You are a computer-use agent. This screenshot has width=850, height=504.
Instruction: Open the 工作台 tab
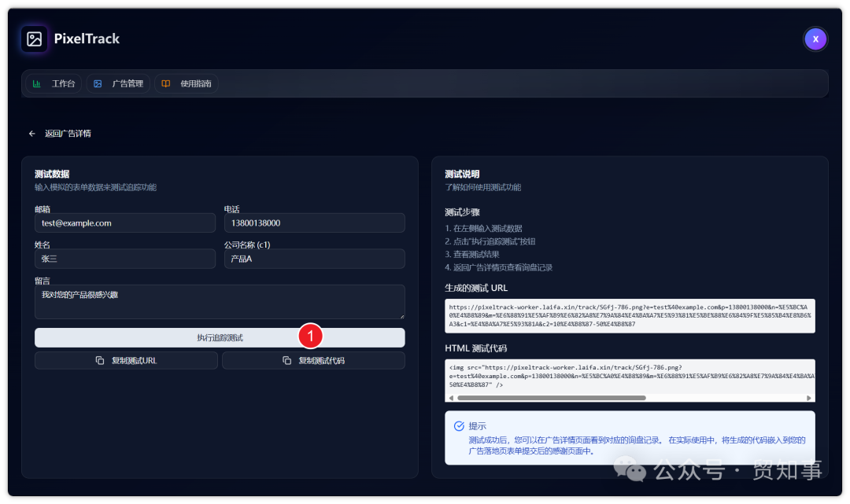tap(54, 83)
